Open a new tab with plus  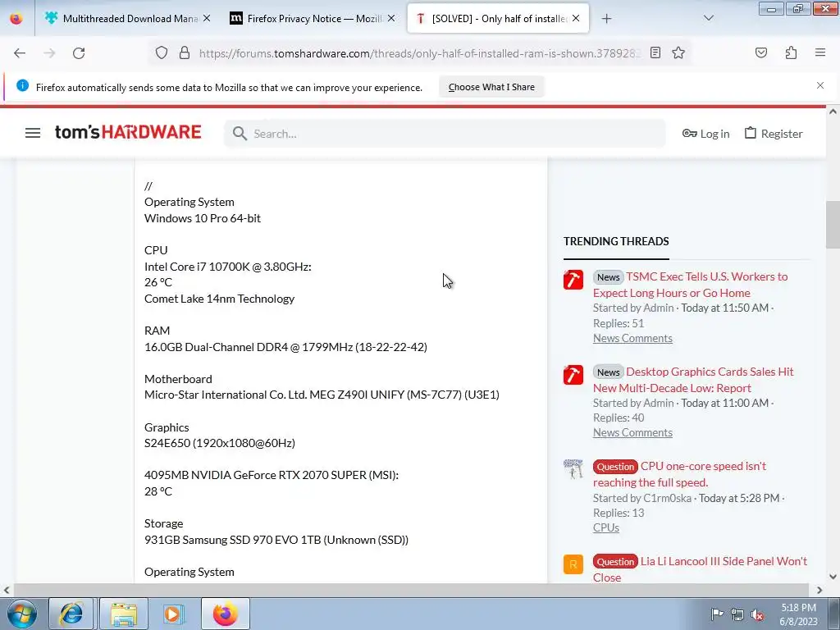(606, 19)
